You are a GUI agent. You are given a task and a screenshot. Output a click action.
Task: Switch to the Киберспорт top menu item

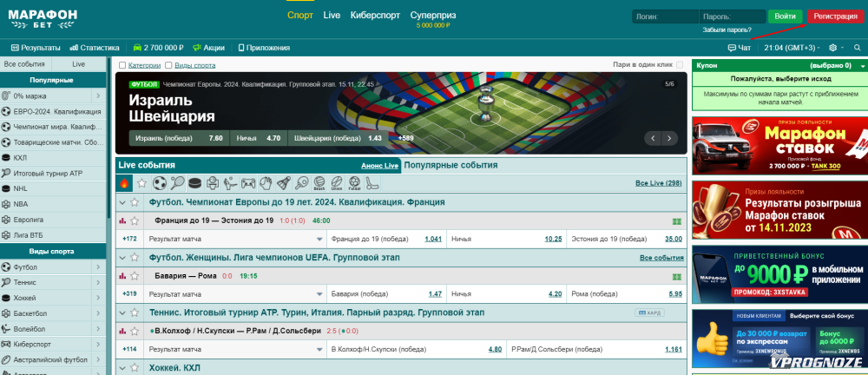pos(374,16)
